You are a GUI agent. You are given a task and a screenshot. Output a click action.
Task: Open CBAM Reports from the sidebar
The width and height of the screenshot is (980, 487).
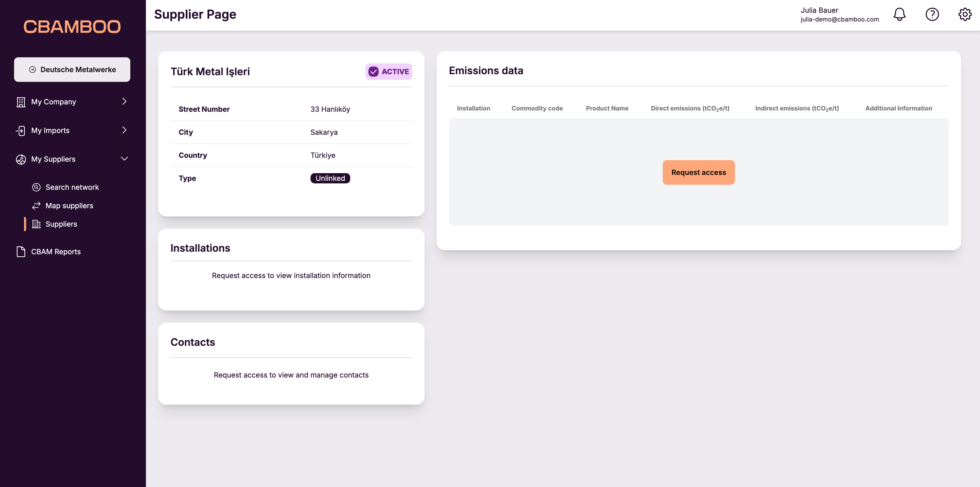click(56, 251)
